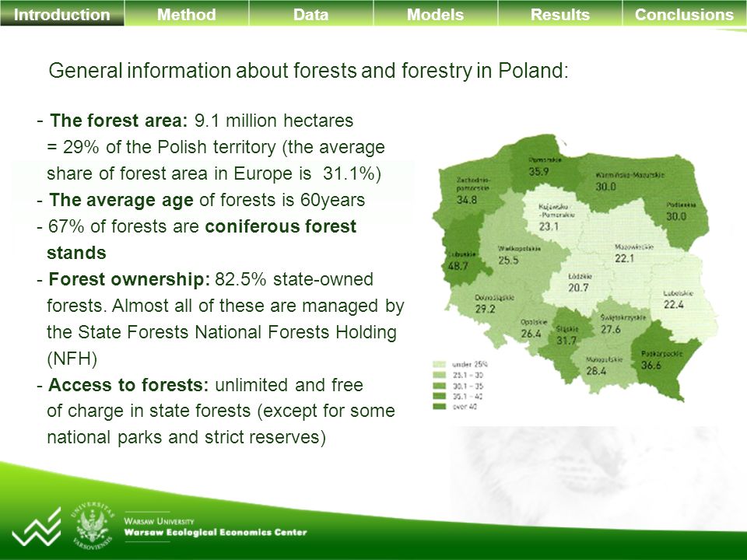This screenshot has width=747, height=560.
Task: Click the 'under 25%' legend swatch
Action: pos(439,364)
